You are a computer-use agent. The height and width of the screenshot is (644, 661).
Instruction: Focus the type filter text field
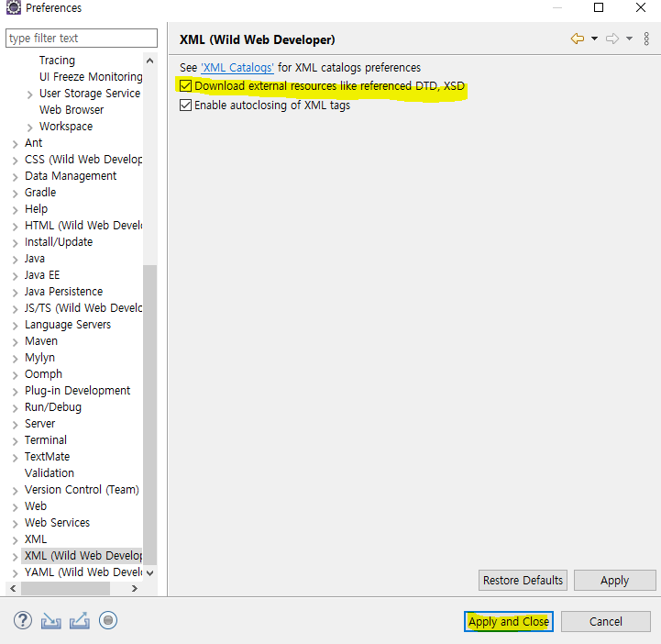tap(82, 38)
